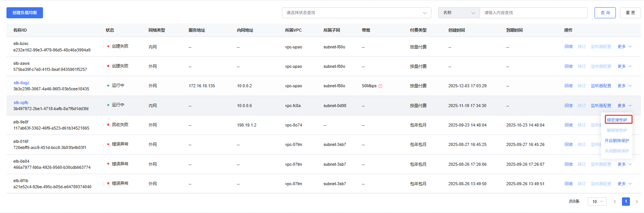The height and width of the screenshot is (213, 644).
Task: Click the chevron in the status filter box
Action: [x=425, y=13]
